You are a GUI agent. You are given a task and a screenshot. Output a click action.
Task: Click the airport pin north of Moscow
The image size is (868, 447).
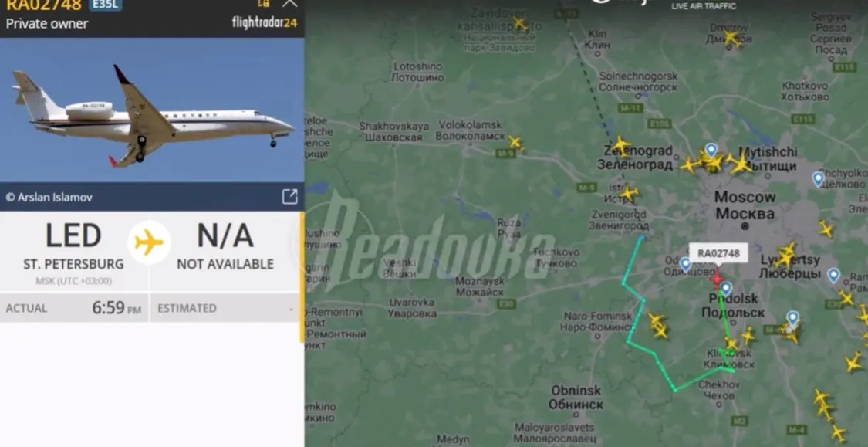coord(711,150)
